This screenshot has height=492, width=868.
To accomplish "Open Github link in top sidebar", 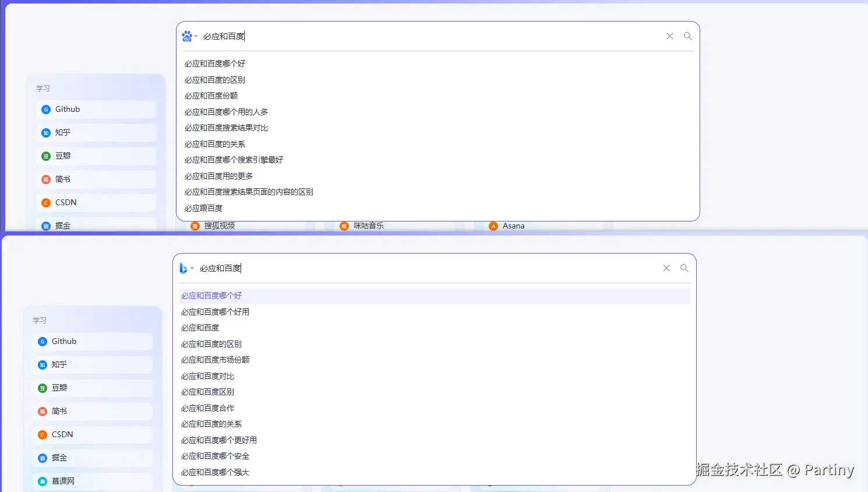I will click(x=96, y=110).
